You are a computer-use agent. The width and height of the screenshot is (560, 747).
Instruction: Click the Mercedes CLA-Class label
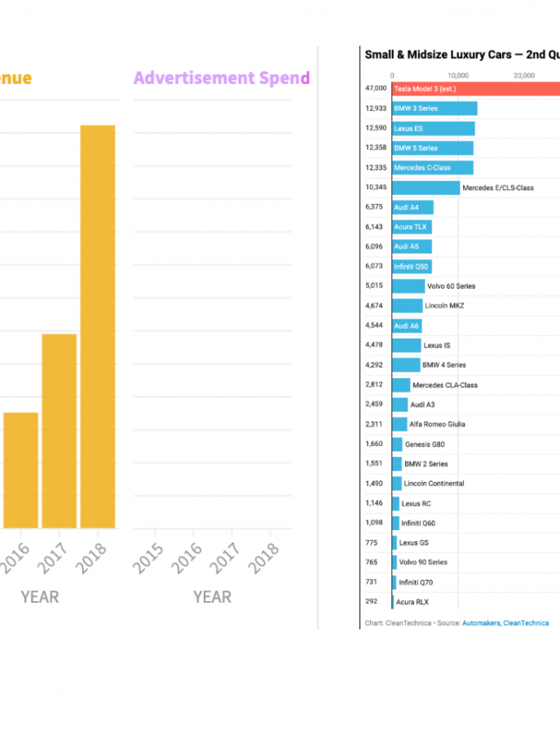(445, 385)
